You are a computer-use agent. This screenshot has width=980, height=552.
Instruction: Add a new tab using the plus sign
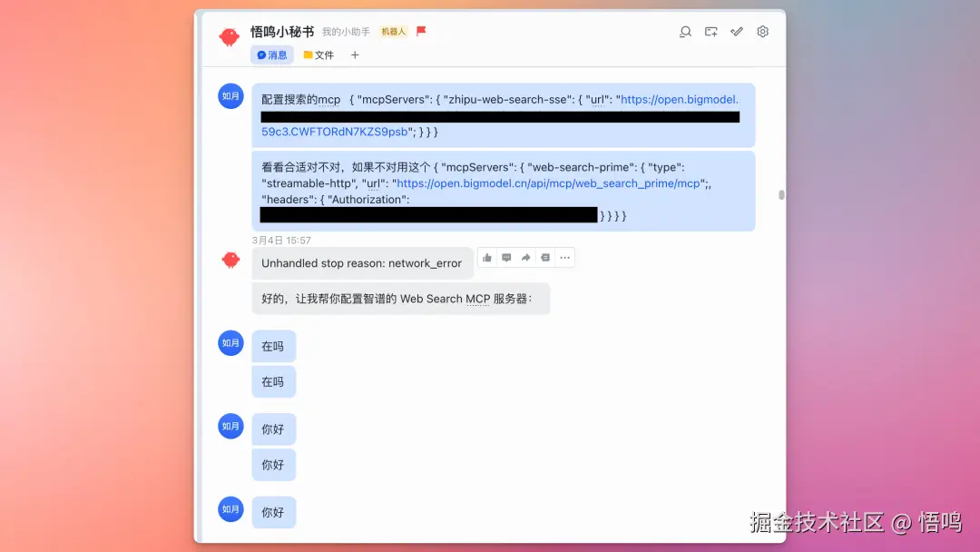click(x=355, y=54)
